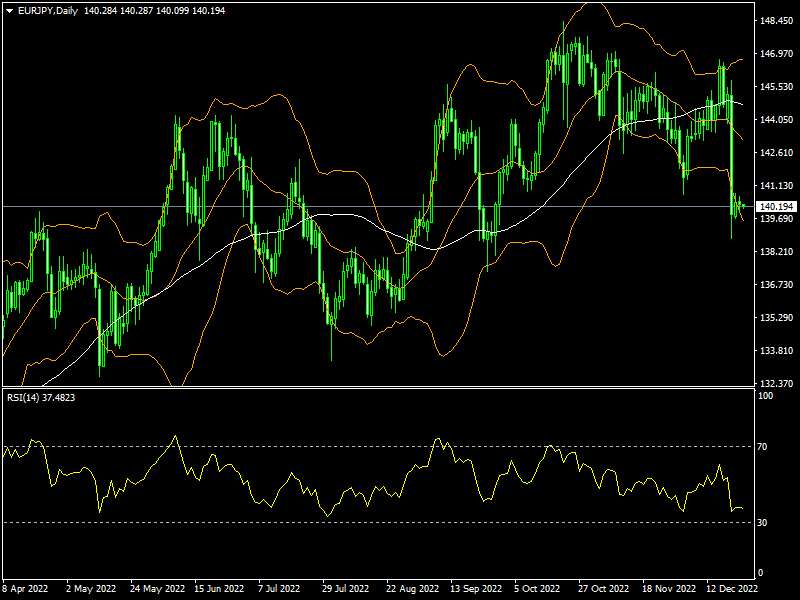Click the current price label 140.194

pos(776,207)
